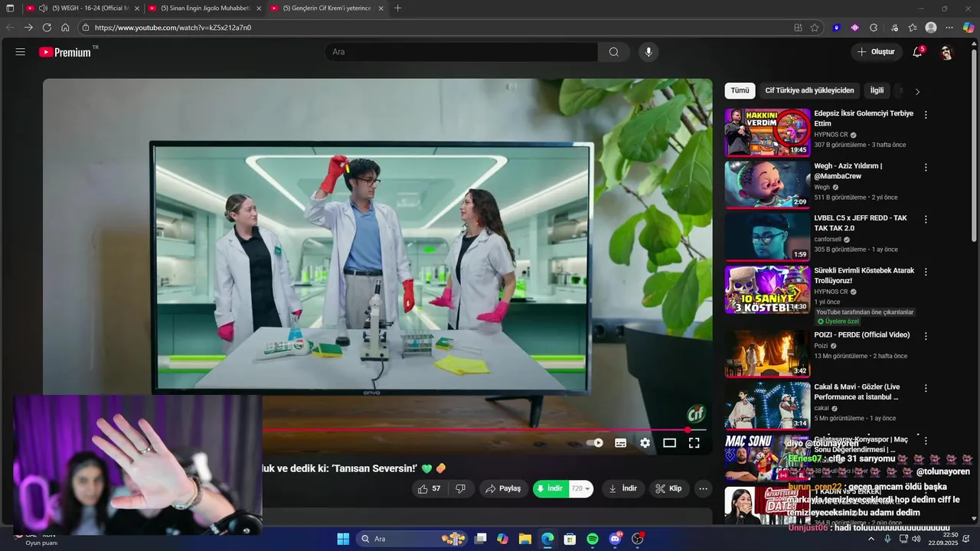
Task: Open the Copilot sidebar icon in Edge
Action: [968, 28]
